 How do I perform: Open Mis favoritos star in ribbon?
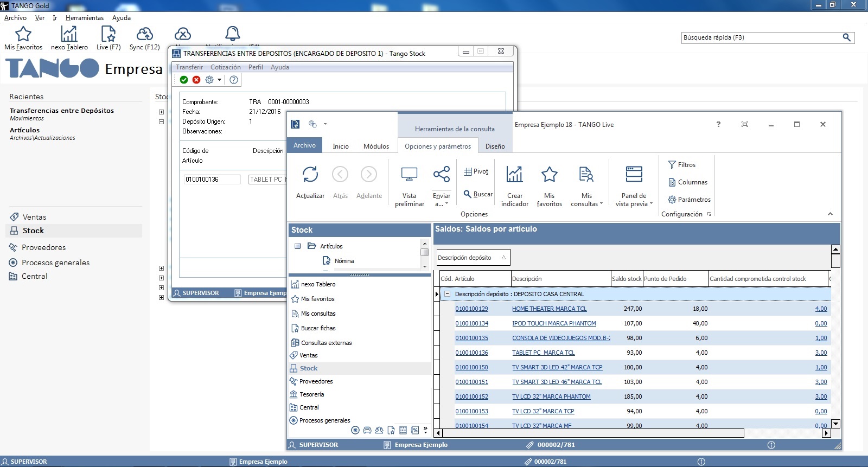tap(549, 175)
